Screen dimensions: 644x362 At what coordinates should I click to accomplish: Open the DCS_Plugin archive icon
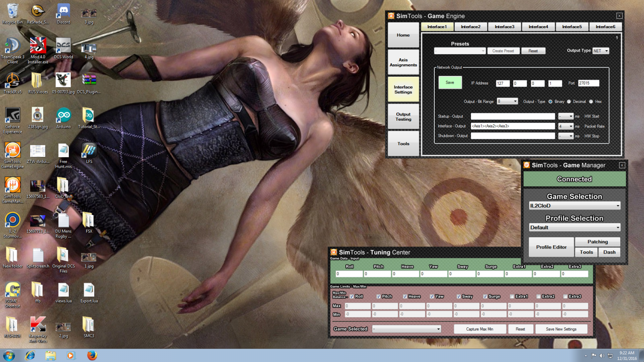[89, 83]
